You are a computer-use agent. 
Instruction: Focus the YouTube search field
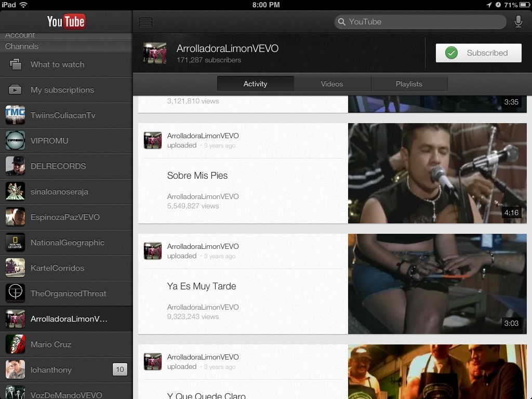click(x=420, y=22)
